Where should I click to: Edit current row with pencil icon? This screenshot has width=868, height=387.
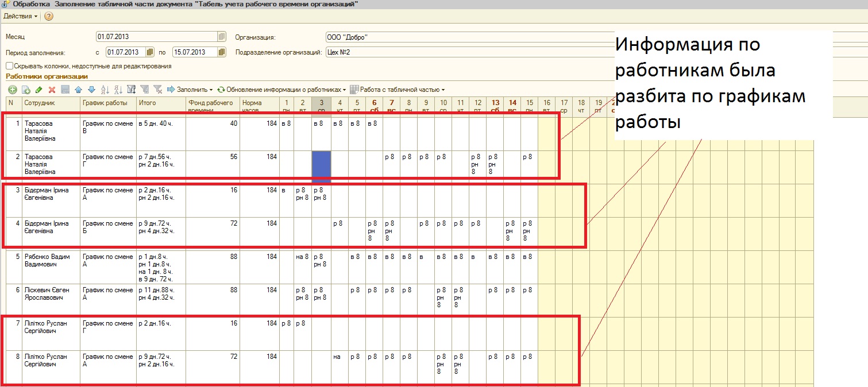point(39,90)
